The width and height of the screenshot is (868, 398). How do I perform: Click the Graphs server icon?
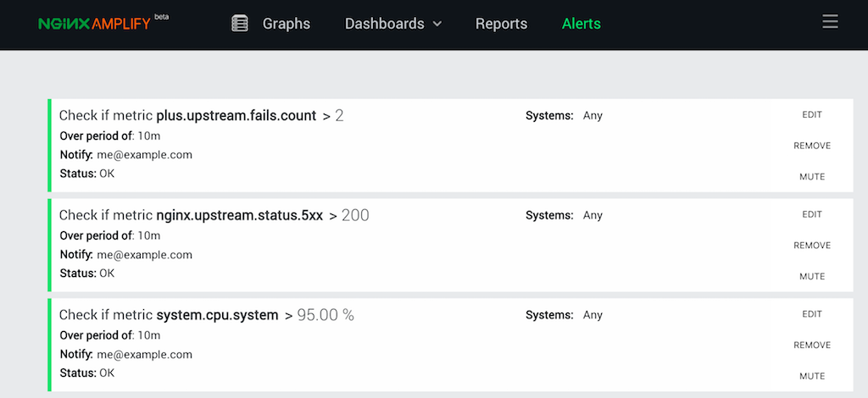(240, 24)
